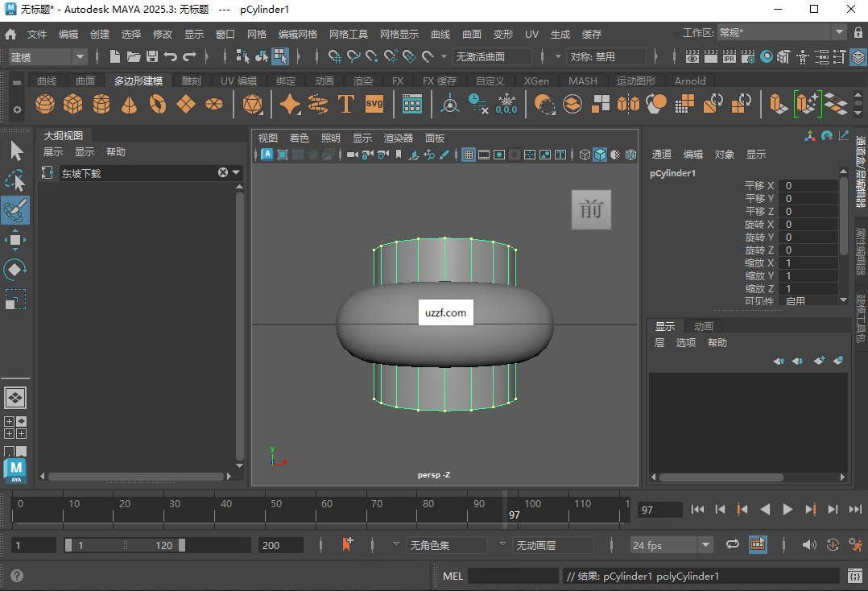Activate the Rotate tool on left toolbar
Image resolution: width=868 pixels, height=591 pixels.
(15, 269)
